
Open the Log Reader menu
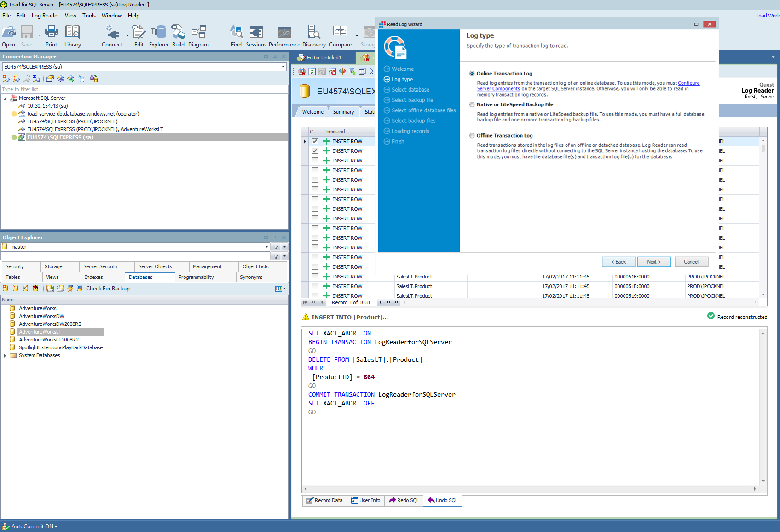point(45,16)
